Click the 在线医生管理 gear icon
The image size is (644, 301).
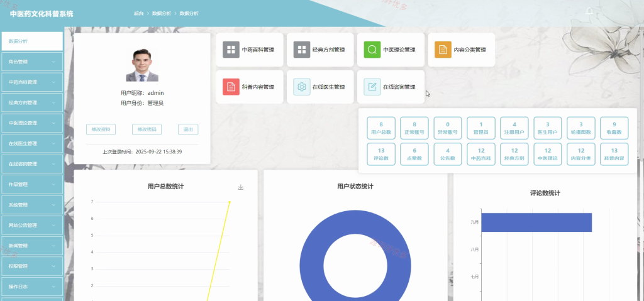[302, 87]
